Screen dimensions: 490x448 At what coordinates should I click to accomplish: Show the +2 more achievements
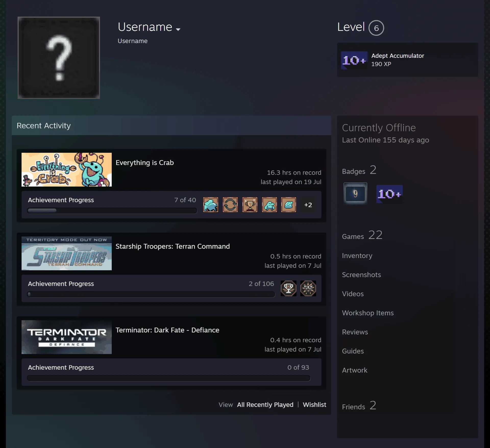coord(308,205)
